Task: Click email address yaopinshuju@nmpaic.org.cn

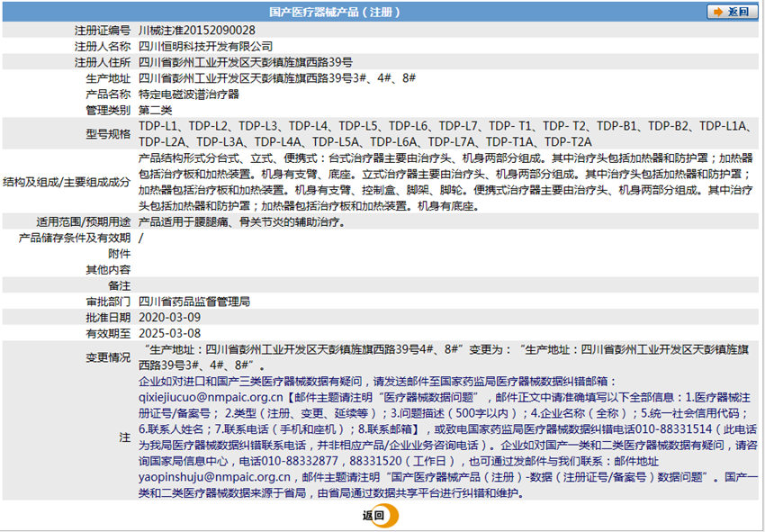Action: pos(215,477)
